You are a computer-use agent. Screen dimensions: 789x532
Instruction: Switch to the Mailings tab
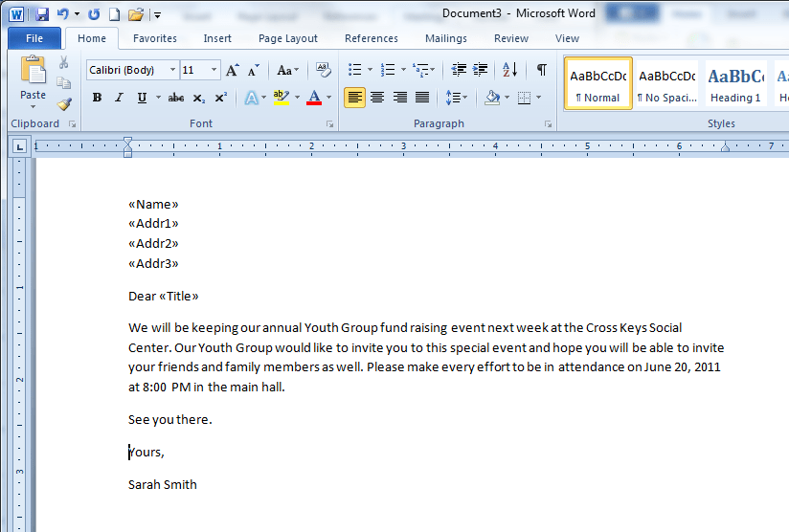point(446,38)
